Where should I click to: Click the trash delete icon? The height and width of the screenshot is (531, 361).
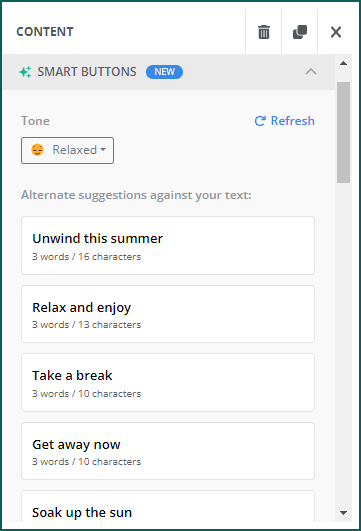(264, 32)
